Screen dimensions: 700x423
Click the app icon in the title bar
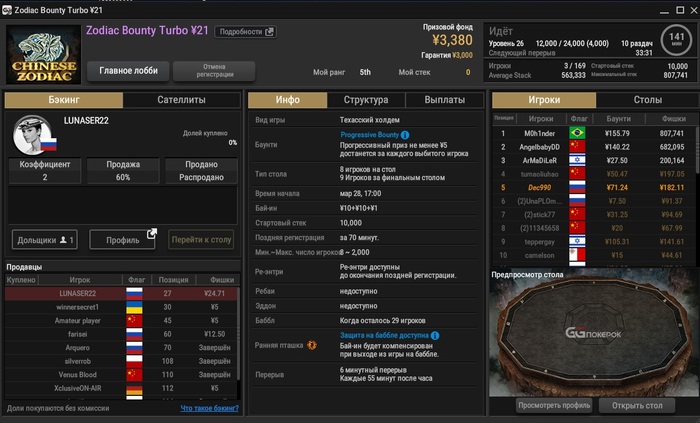point(7,10)
